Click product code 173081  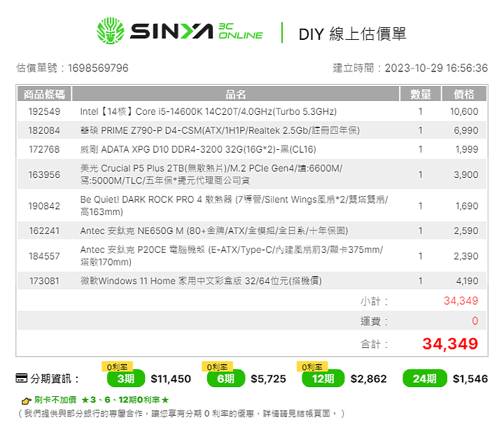coord(44,281)
